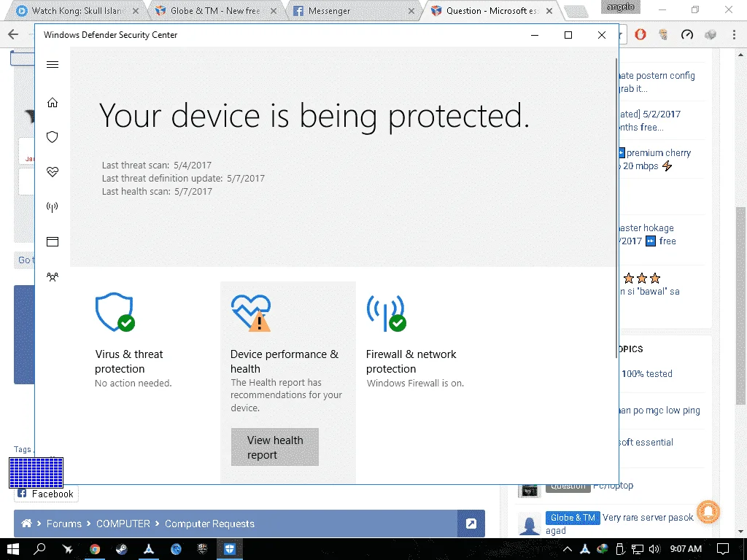Close the Watch Kong tab
This screenshot has height=560, width=747.
[x=135, y=11]
